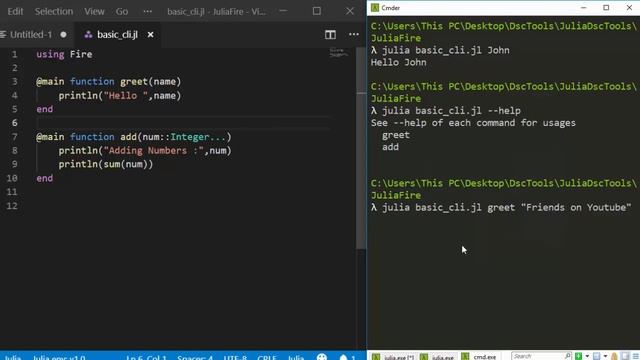Open the View menu
This screenshot has width=640, height=360.
(x=94, y=11)
